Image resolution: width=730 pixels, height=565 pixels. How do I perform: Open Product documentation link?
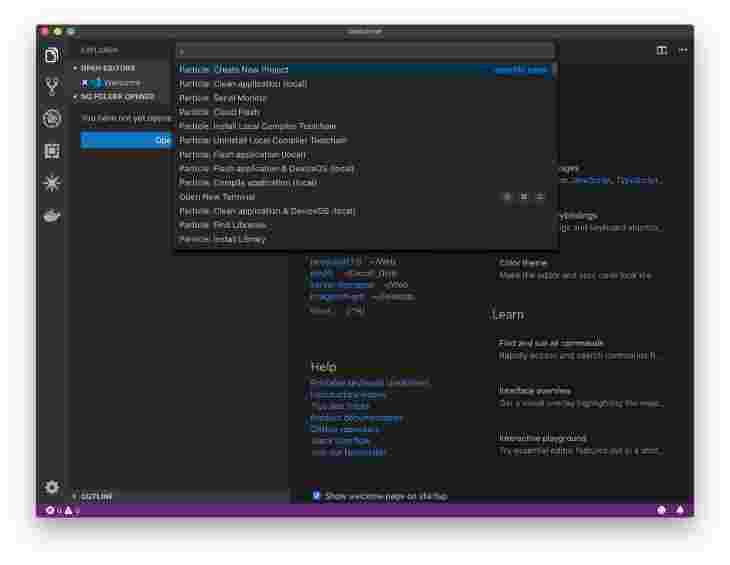(x=356, y=418)
